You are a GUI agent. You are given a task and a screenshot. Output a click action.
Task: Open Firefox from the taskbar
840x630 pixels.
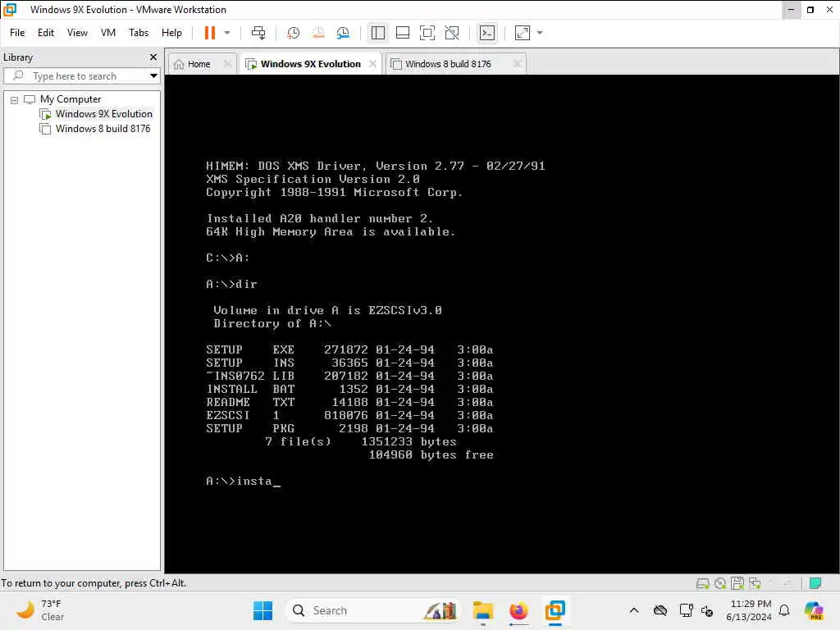pos(518,610)
